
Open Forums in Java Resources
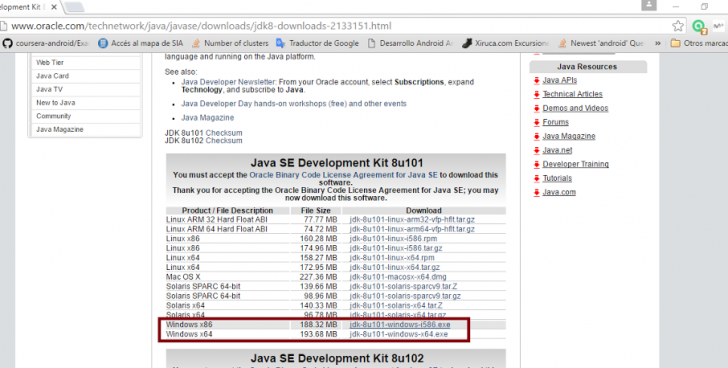(x=555, y=122)
